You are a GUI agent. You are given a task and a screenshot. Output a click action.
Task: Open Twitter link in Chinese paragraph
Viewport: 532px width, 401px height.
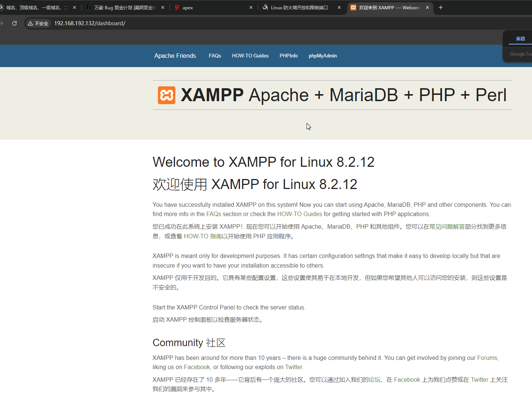click(x=480, y=380)
